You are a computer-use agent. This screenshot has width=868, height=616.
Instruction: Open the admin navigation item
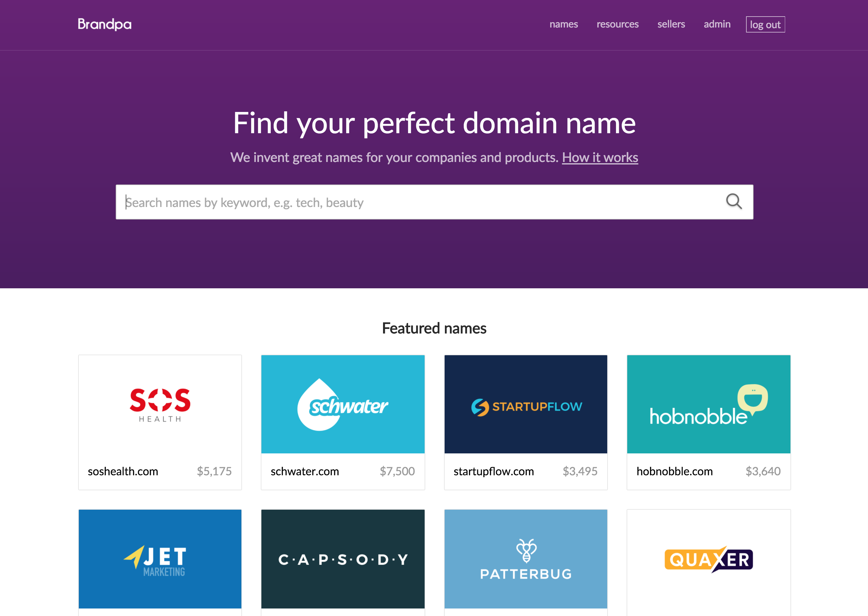(717, 24)
